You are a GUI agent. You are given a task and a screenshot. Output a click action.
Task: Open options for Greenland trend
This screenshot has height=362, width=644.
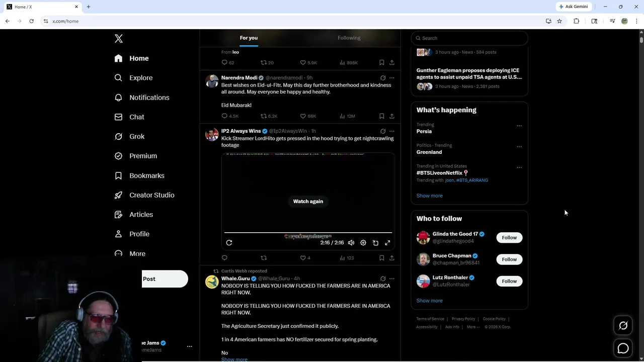(519, 147)
